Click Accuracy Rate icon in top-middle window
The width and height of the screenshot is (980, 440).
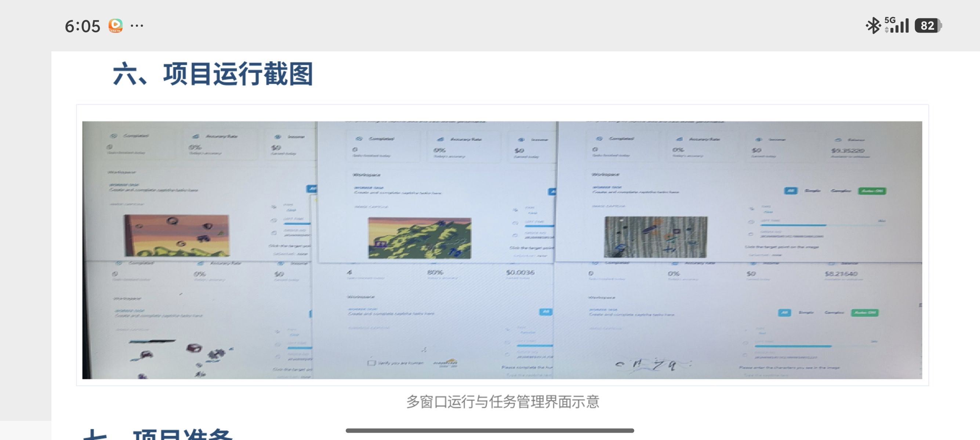coord(440,139)
